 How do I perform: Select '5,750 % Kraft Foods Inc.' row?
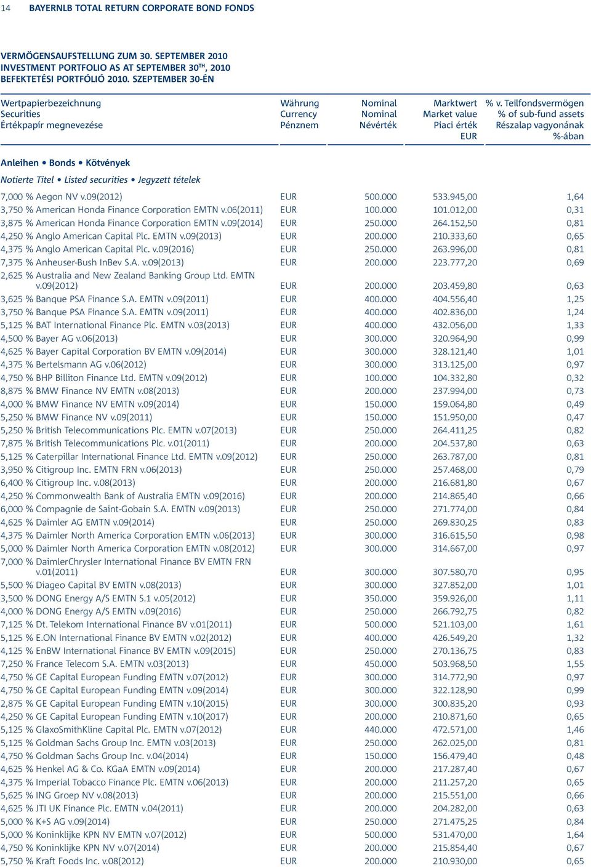292,861
